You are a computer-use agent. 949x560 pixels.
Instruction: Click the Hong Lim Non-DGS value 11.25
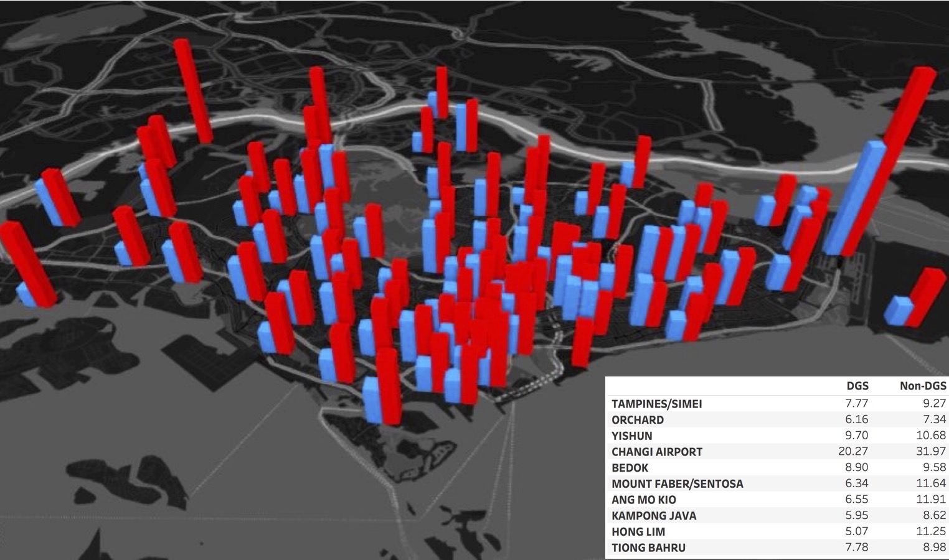coord(932,532)
